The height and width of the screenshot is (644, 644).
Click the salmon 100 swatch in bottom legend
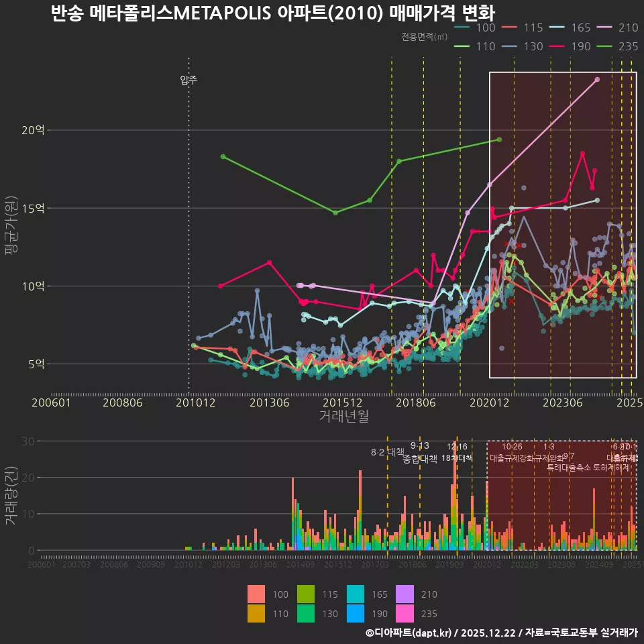[256, 594]
